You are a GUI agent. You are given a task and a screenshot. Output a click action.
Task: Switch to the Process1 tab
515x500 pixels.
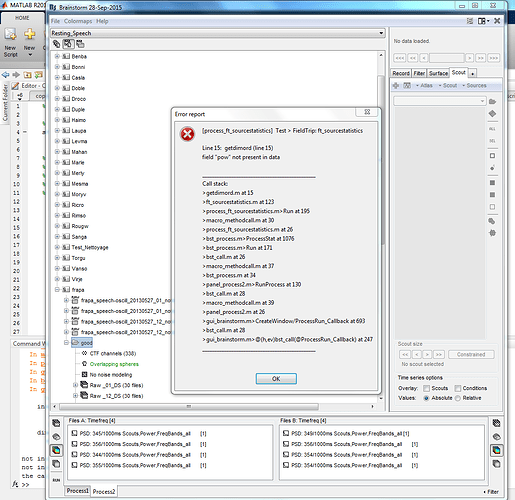click(x=77, y=491)
